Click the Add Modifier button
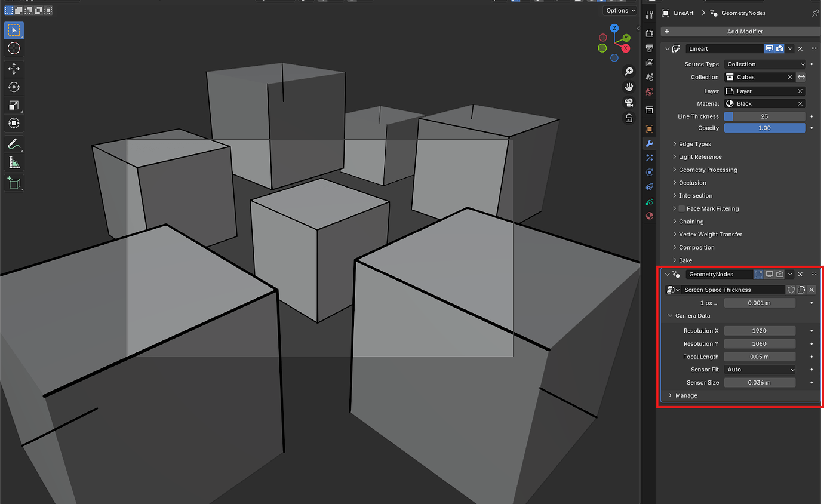 [740, 32]
